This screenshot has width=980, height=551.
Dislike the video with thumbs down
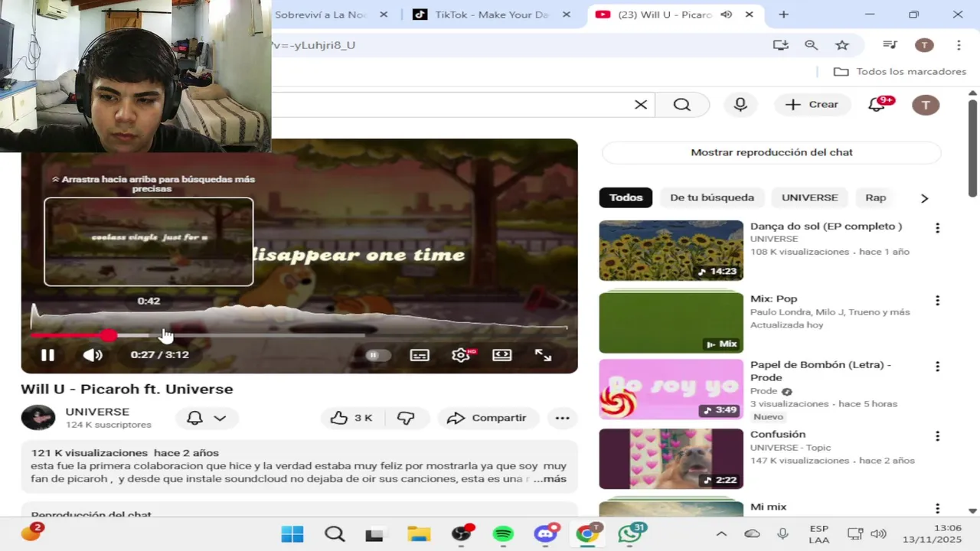click(x=406, y=418)
